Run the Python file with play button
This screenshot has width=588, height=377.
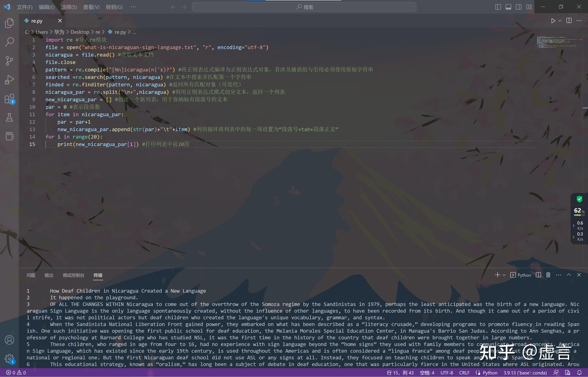pos(553,21)
